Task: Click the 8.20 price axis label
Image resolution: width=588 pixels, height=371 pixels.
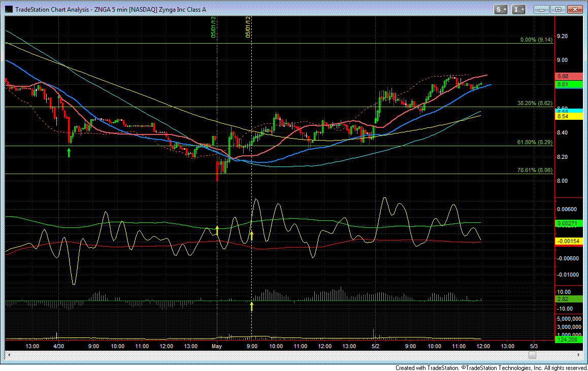Action: click(562, 157)
